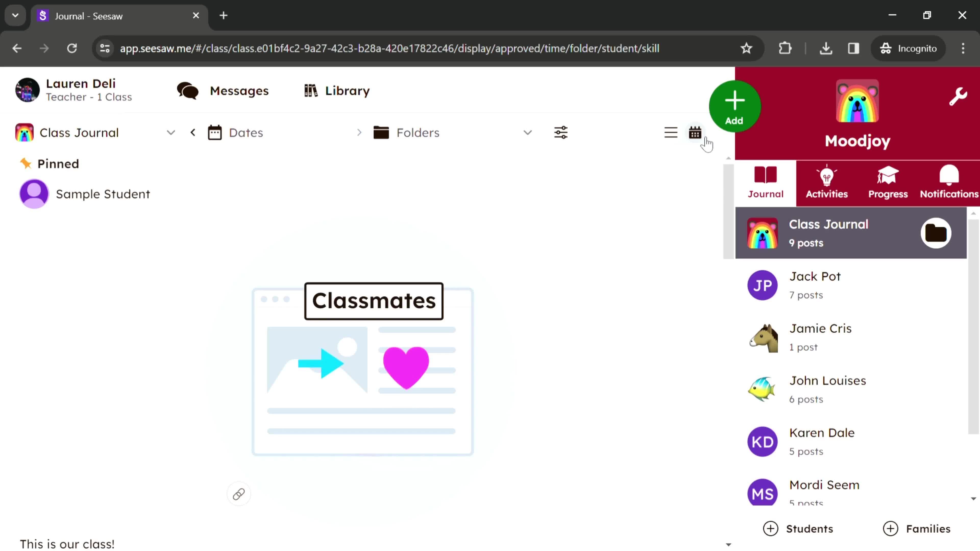Select Sample Student pinned entry

point(104,194)
